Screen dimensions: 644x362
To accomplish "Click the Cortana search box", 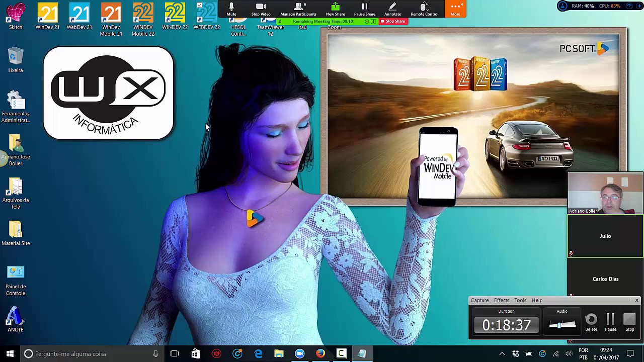I will [x=92, y=353].
